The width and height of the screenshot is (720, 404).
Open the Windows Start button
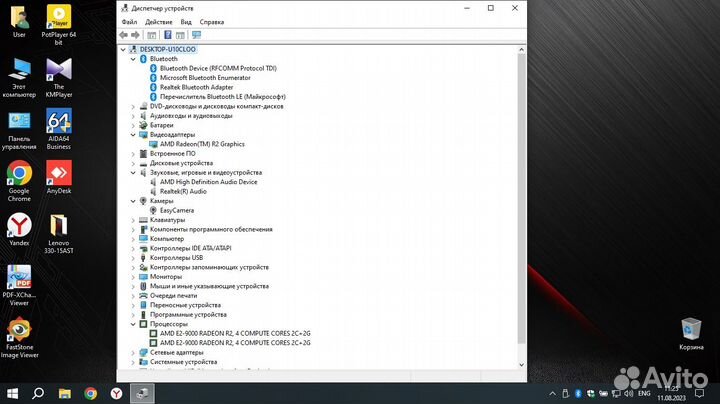coord(12,393)
